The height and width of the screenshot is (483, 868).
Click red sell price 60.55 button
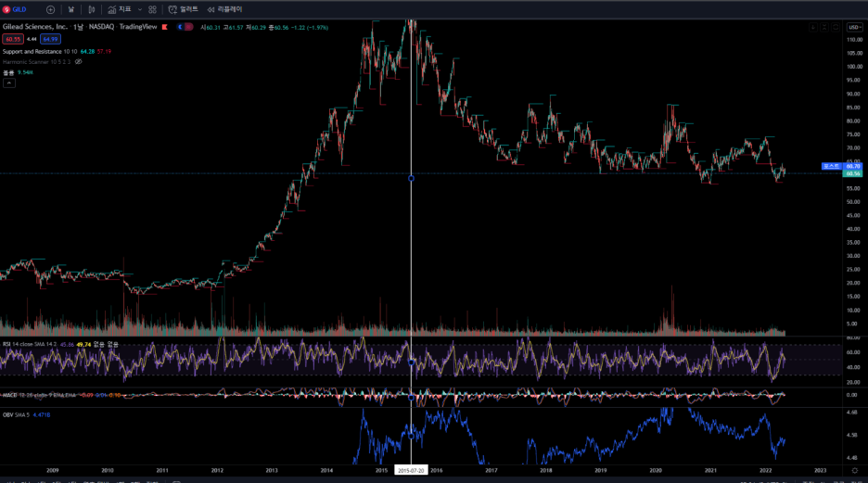tap(13, 39)
